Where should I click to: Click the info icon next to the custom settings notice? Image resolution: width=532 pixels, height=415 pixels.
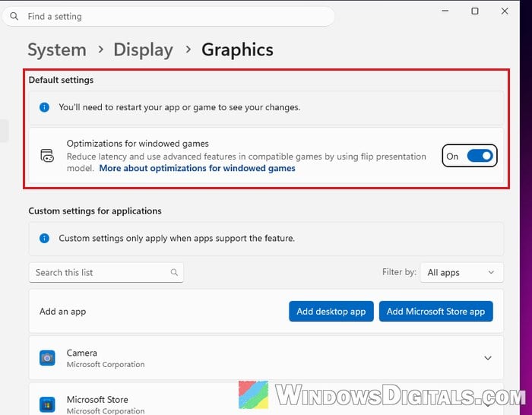point(44,238)
